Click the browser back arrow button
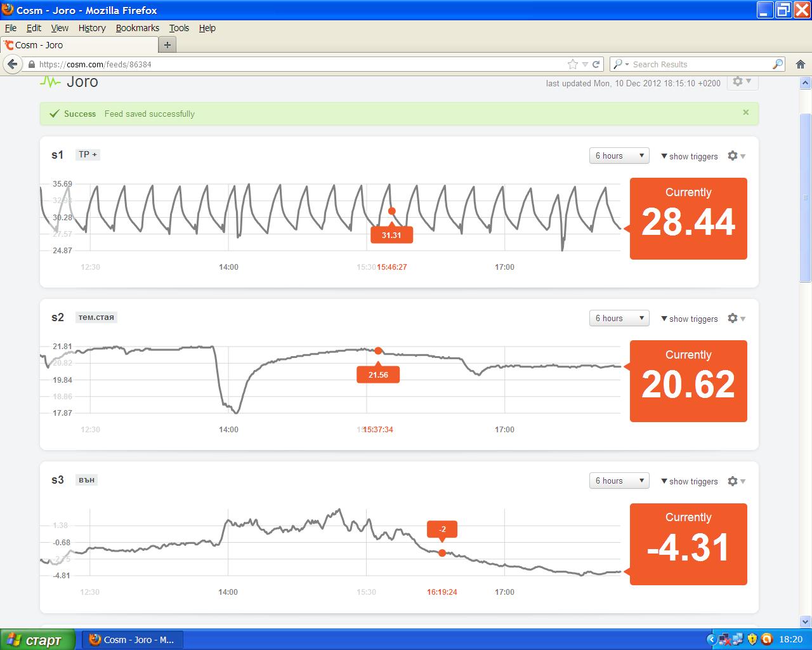 tap(13, 64)
